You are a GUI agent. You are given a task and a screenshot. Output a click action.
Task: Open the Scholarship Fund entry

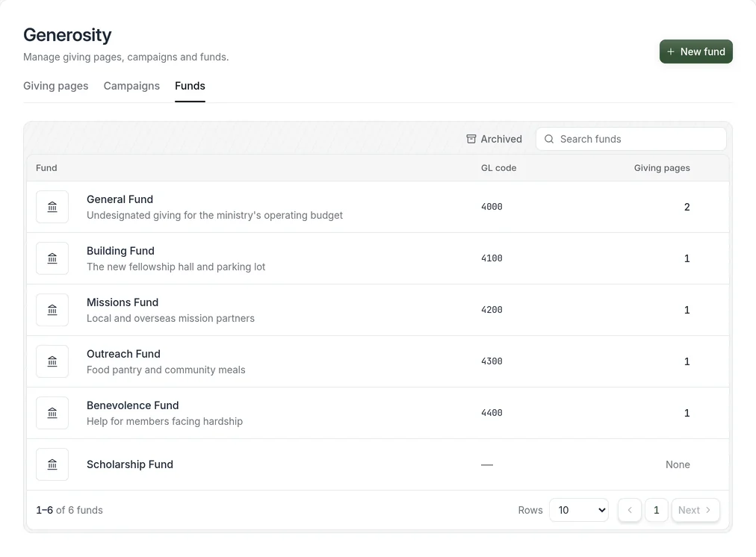378,465
